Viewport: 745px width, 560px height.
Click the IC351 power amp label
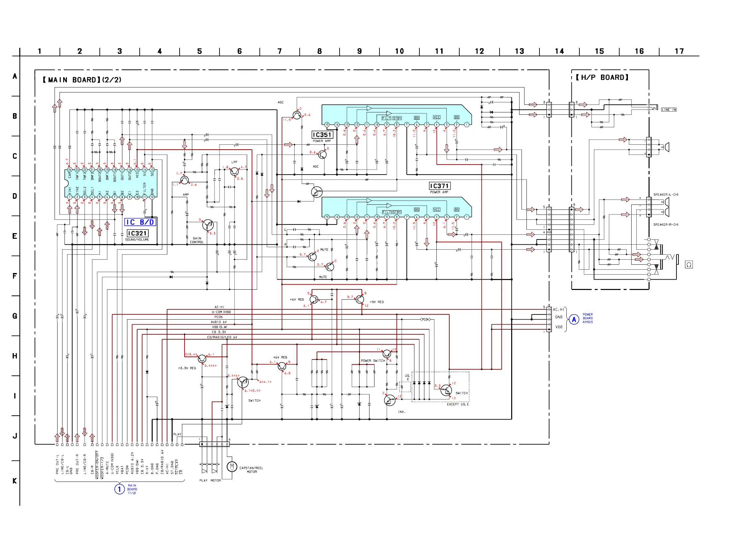(x=322, y=135)
